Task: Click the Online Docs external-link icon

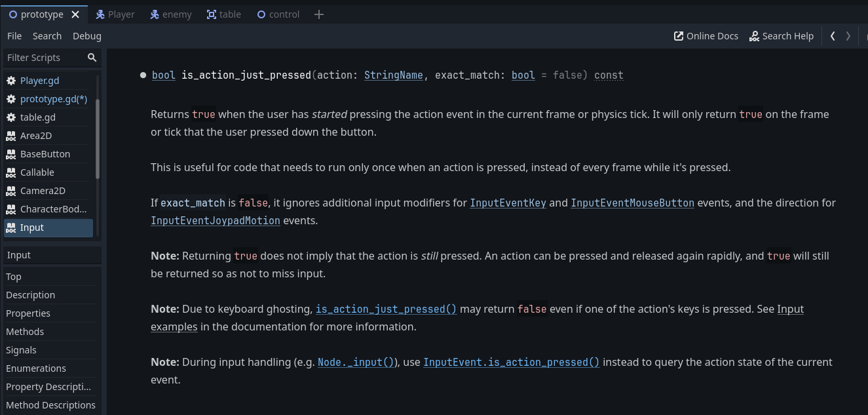Action: (679, 36)
